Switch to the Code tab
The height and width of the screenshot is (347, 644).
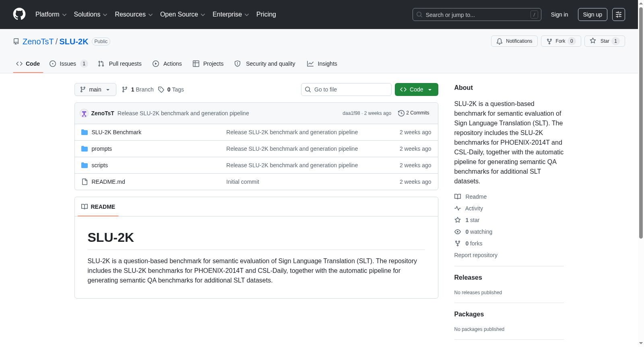click(x=28, y=64)
